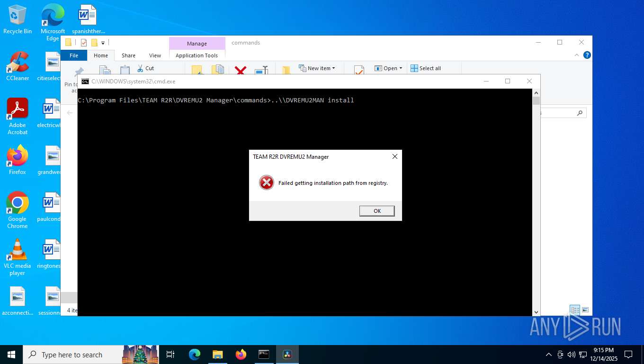
Task: Click the 'Failed getting installation path' message text
Action: tap(333, 183)
